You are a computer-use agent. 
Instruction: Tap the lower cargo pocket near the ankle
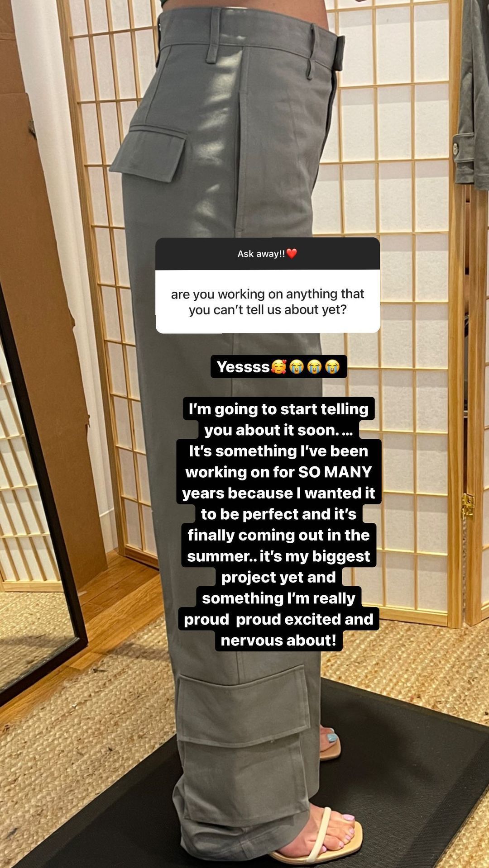(244, 706)
